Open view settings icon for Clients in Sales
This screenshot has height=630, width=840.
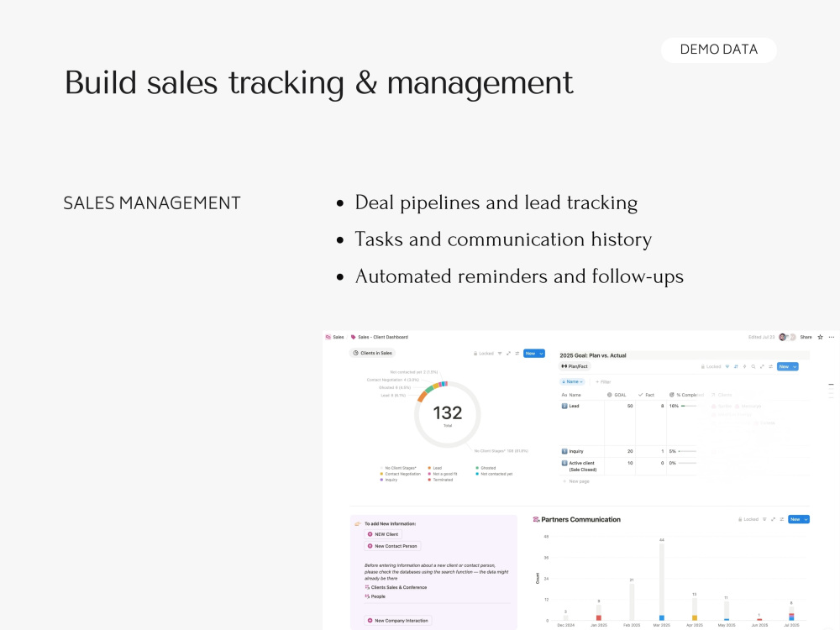(x=517, y=354)
